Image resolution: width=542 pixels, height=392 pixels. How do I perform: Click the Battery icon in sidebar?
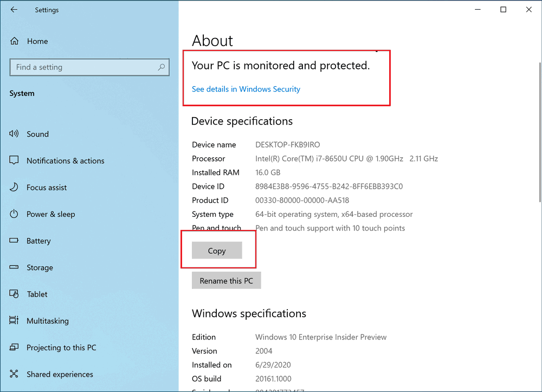coord(14,241)
